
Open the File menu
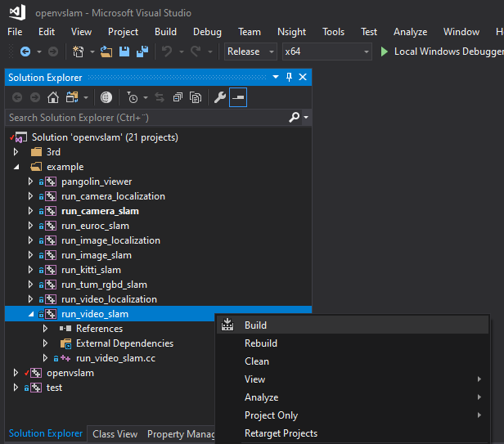point(15,32)
